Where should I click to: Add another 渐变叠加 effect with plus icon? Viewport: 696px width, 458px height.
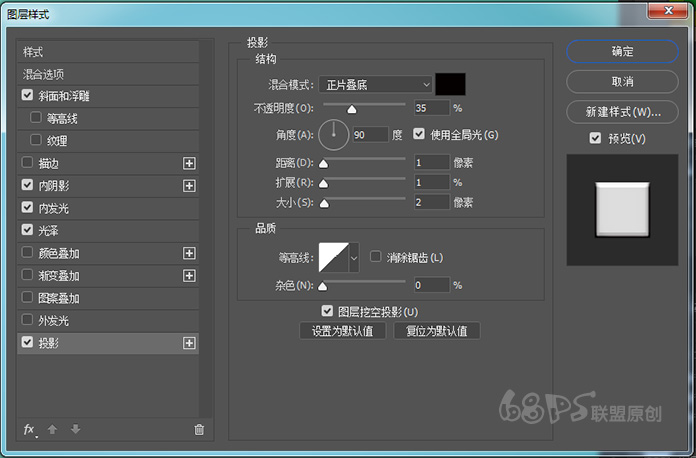189,276
